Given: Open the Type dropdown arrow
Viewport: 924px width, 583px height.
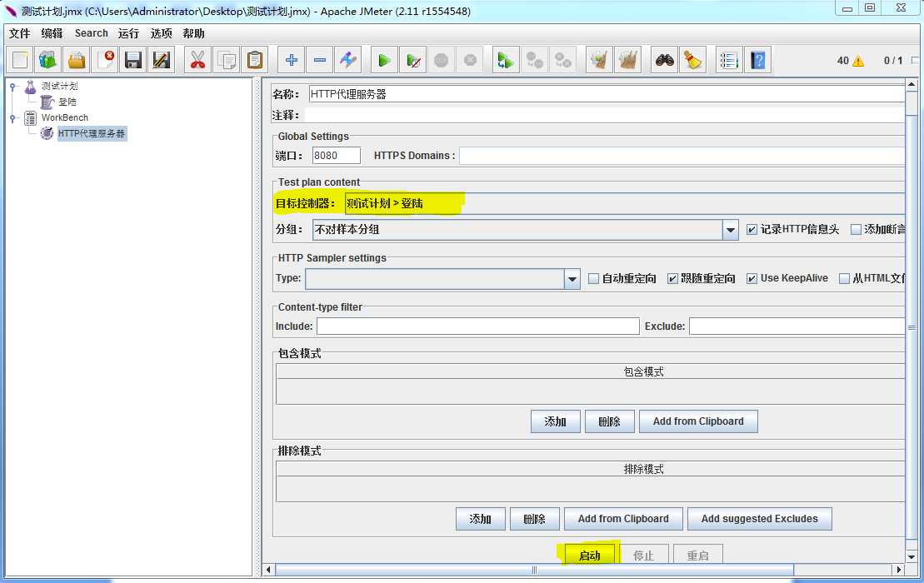Looking at the screenshot, I should pos(572,279).
